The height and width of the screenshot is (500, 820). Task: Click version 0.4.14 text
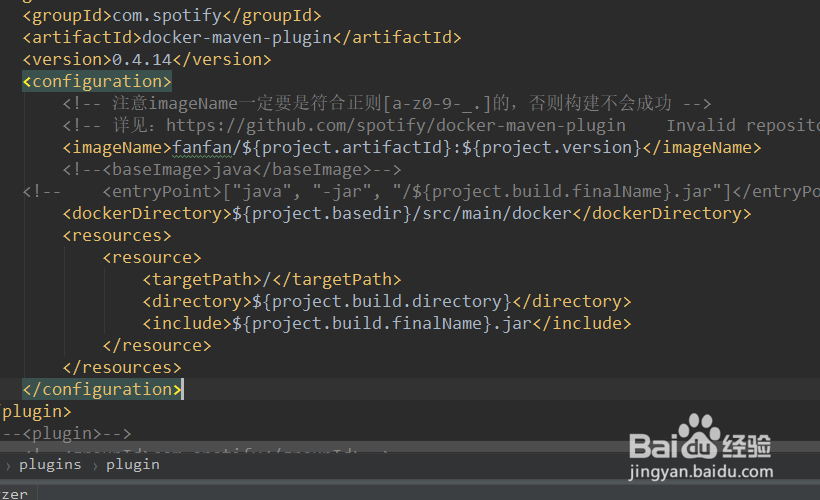coord(142,60)
